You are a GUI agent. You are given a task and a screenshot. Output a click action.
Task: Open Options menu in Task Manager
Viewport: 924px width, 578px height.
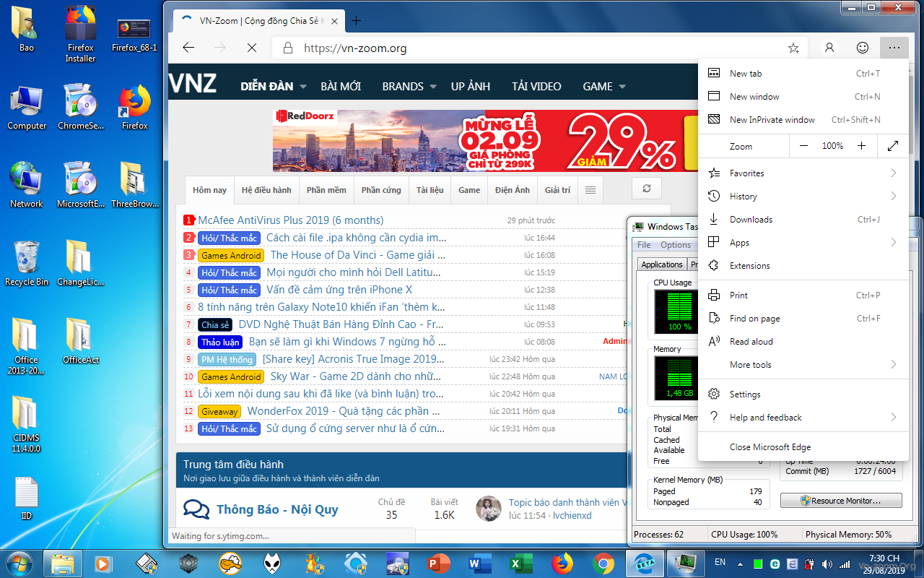point(676,245)
